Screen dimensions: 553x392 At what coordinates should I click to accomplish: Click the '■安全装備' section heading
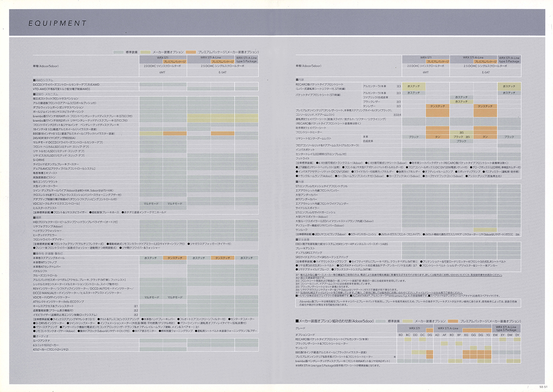click(x=302, y=240)
